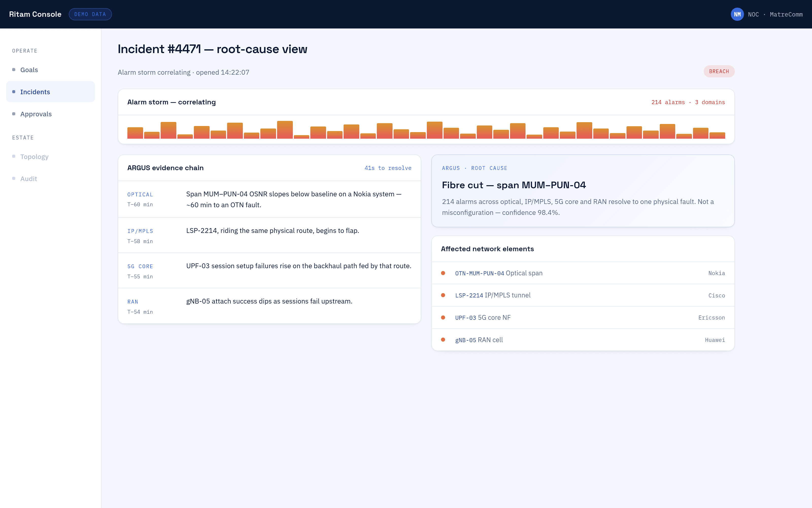Select the OPTICAL T−60 min evidence row

269,199
